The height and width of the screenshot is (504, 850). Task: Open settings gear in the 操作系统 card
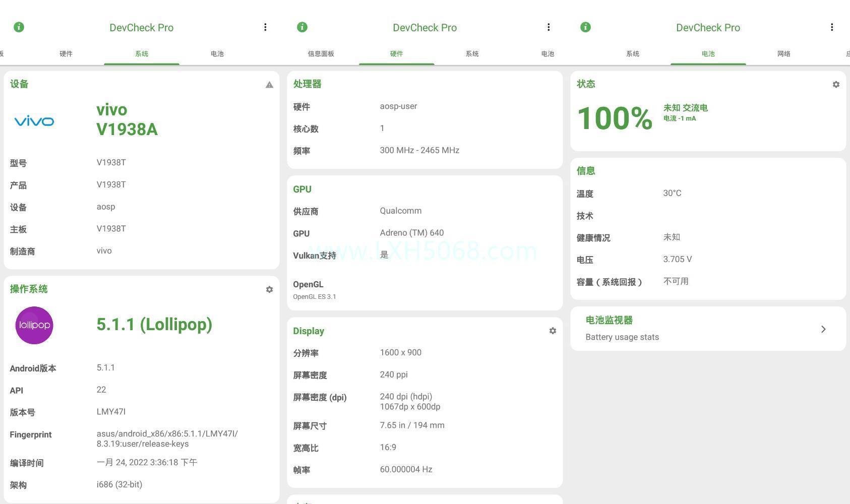269,289
